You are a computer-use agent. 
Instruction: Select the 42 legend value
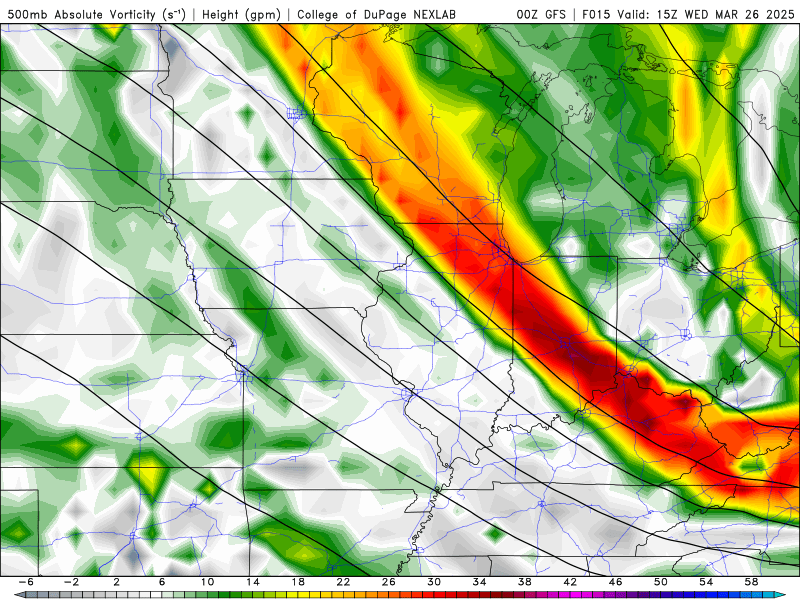pos(570,582)
